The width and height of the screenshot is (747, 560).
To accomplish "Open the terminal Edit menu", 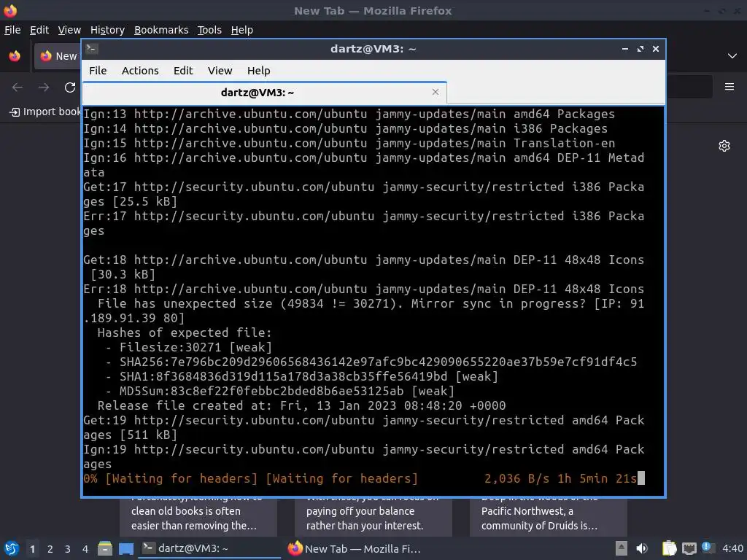I will click(183, 71).
